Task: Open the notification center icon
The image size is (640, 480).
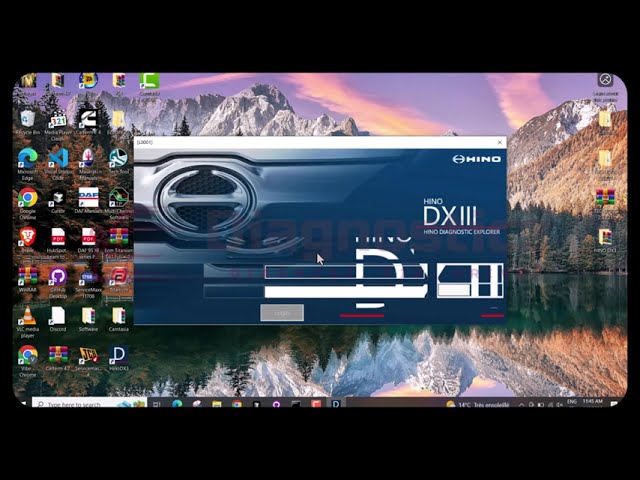Action: [614, 404]
